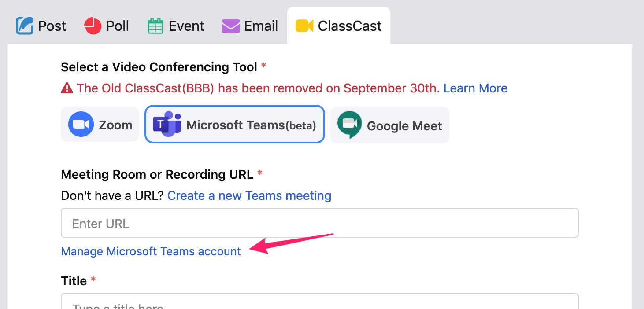
Task: Focus the Enter URL input field
Action: click(320, 223)
